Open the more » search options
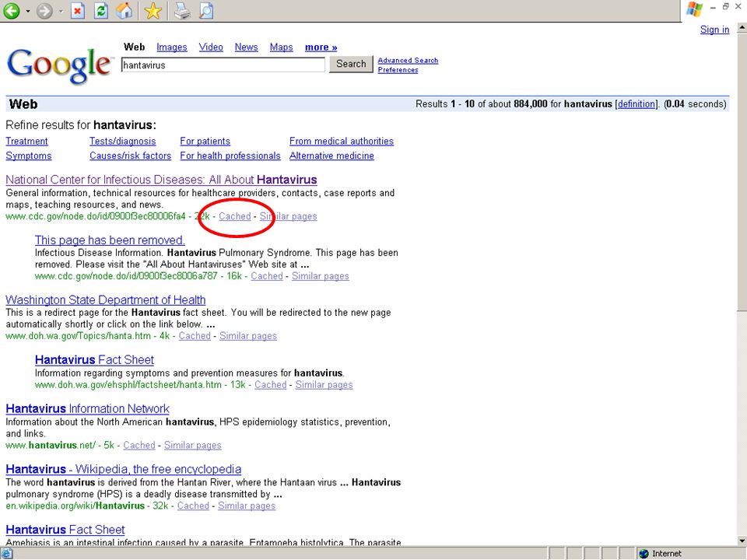 [x=321, y=47]
